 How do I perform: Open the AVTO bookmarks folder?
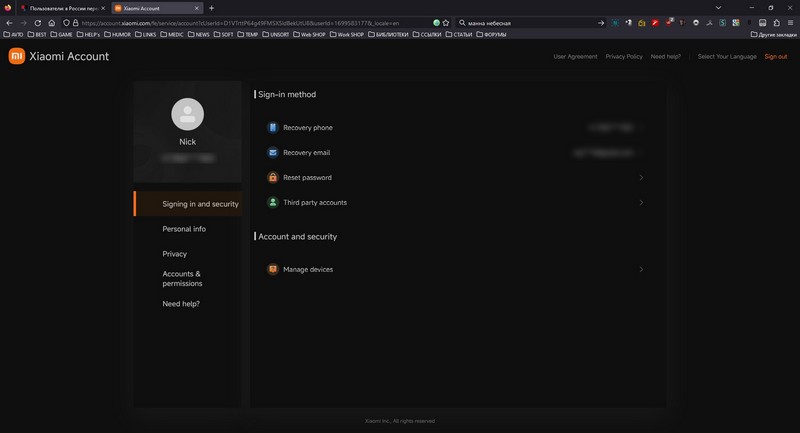point(13,35)
